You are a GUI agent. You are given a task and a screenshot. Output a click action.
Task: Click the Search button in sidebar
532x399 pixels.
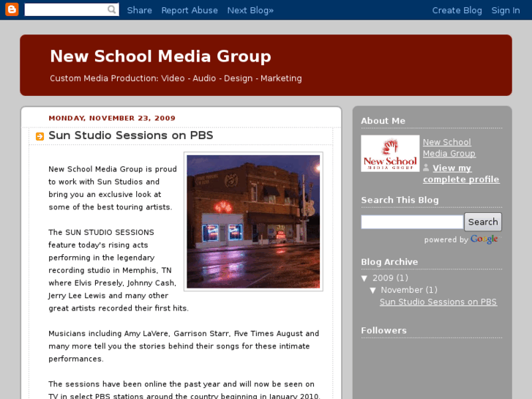pos(483,222)
